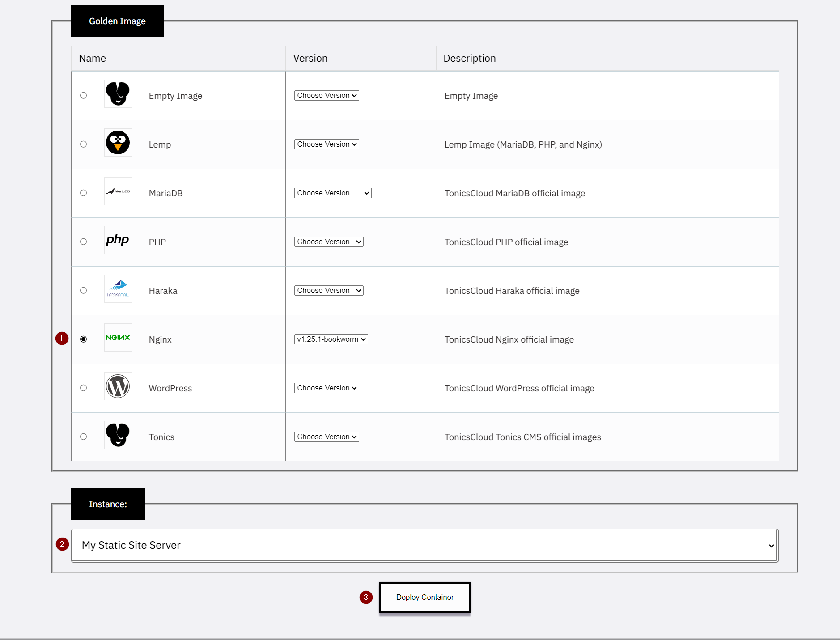Click the Lemp penguin logo icon
The width and height of the screenshot is (840, 640).
point(118,143)
